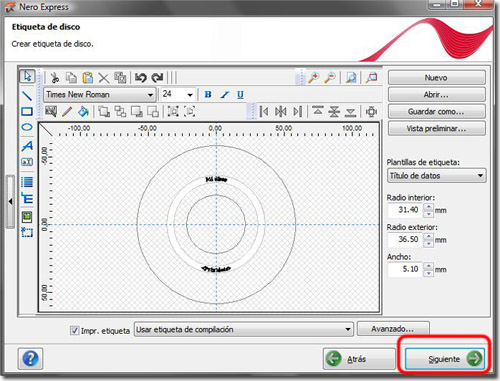The width and height of the screenshot is (500, 381).
Task: Click the duplicate object icon
Action: pos(120,78)
